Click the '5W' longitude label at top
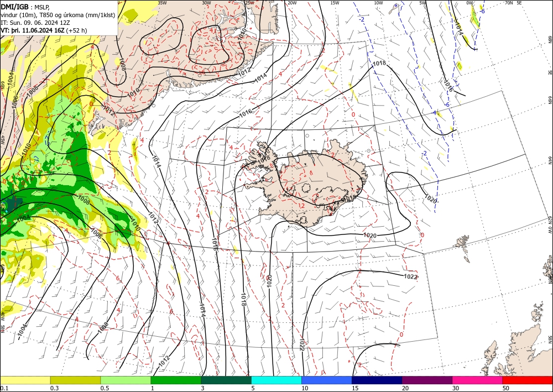Viewport: 553px width, 392px height. pos(423,3)
